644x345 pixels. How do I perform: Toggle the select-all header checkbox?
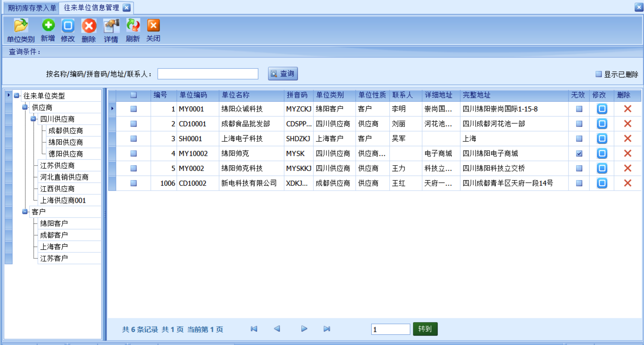point(134,95)
